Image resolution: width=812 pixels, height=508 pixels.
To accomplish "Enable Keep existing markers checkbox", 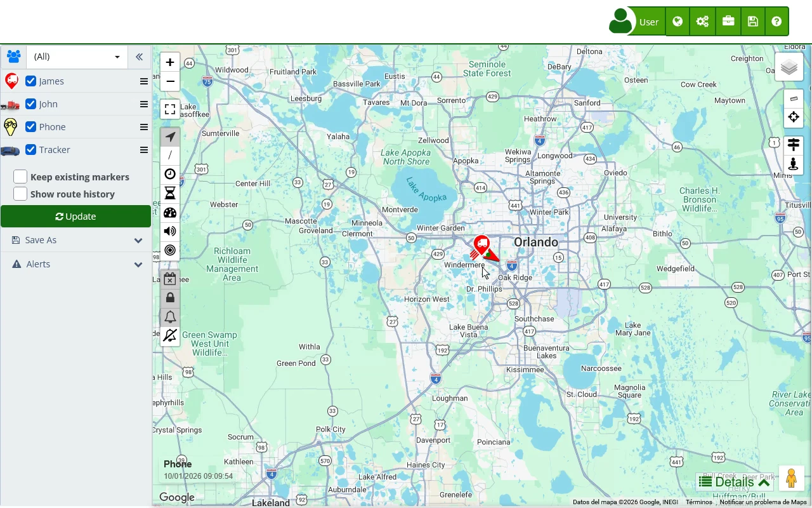I will 20,177.
